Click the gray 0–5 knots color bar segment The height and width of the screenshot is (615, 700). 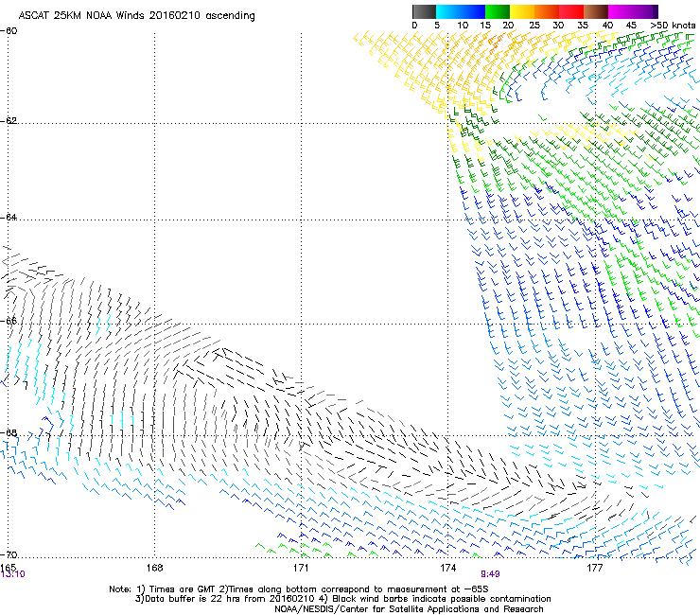[x=424, y=11]
